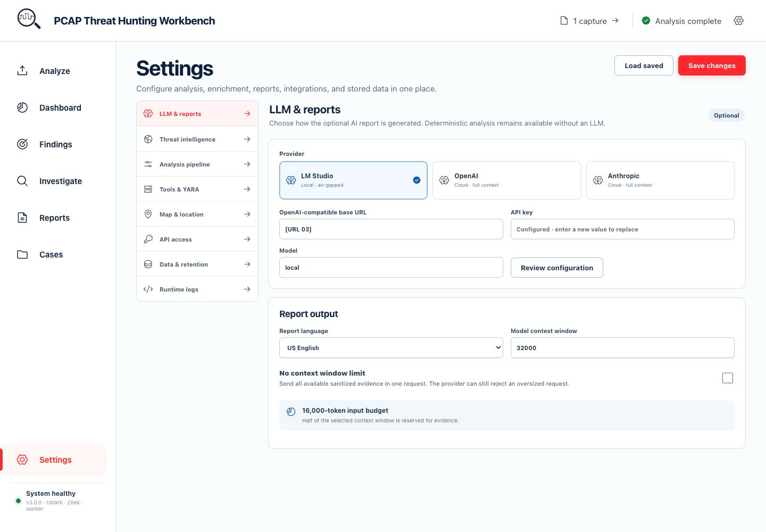Image resolution: width=766 pixels, height=532 pixels.
Task: Click the Reports document icon
Action: [x=22, y=218]
